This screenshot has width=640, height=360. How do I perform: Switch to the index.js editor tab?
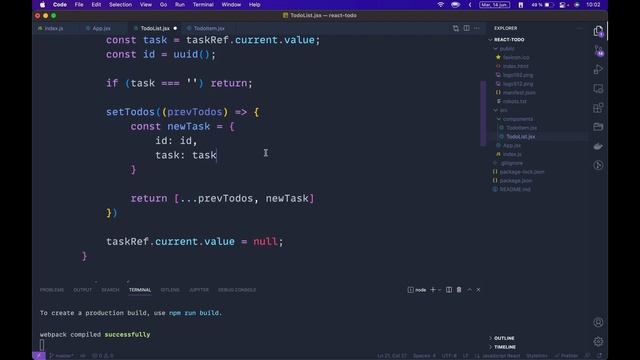coord(54,29)
